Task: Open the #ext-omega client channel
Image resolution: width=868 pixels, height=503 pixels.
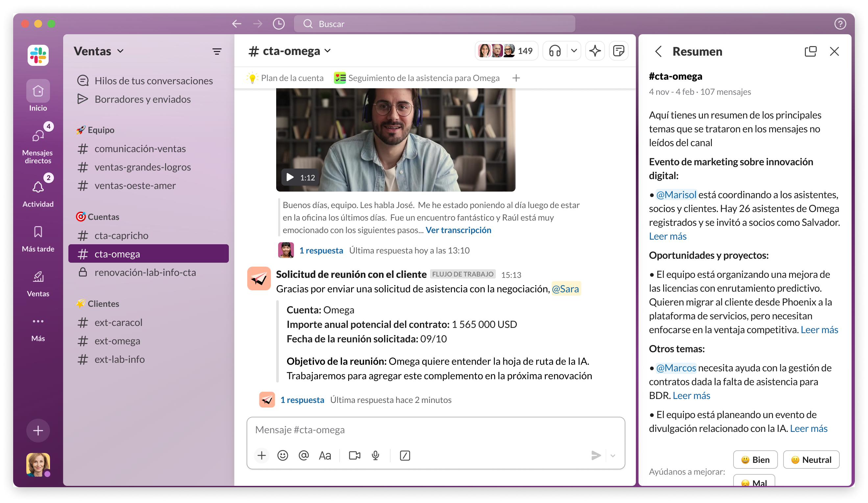Action: click(x=118, y=340)
